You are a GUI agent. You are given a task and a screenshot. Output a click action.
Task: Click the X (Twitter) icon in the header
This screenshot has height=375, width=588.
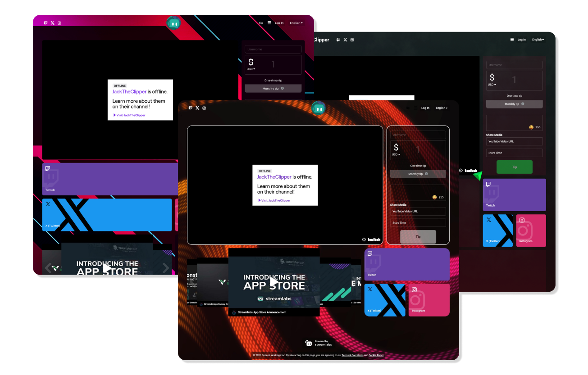click(x=197, y=108)
